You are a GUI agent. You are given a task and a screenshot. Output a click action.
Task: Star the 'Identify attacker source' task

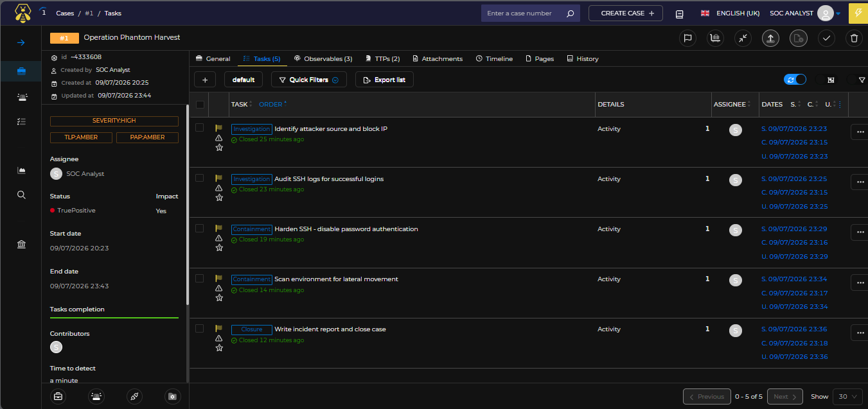pyautogui.click(x=219, y=148)
